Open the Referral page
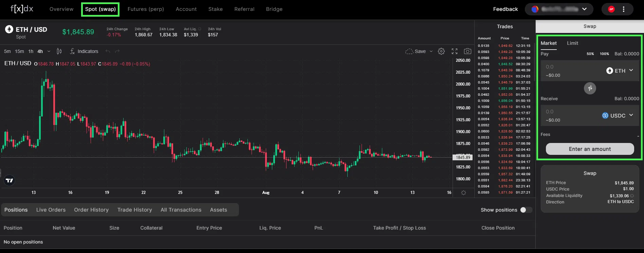Screen dimensions: 644x253 tap(244, 9)
